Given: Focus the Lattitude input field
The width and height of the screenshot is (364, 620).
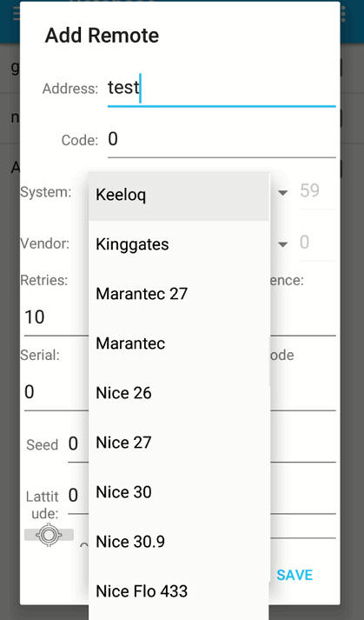Looking at the screenshot, I should tap(78, 497).
